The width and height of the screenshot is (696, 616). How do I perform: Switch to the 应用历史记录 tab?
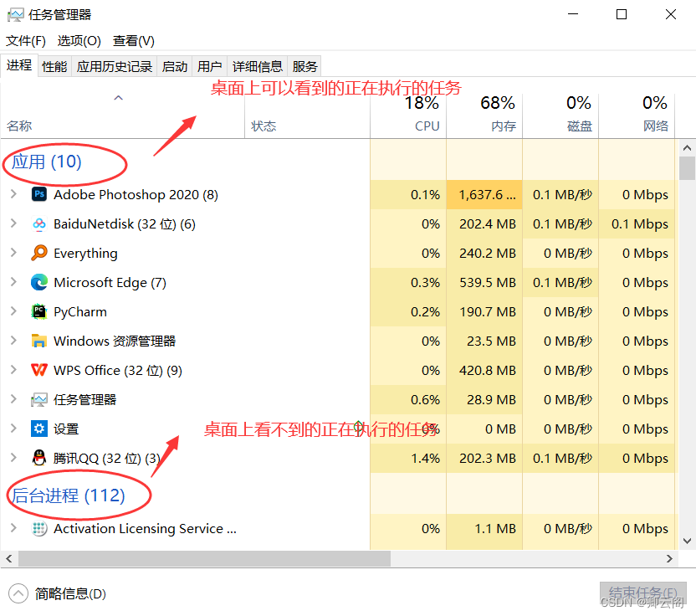point(114,67)
